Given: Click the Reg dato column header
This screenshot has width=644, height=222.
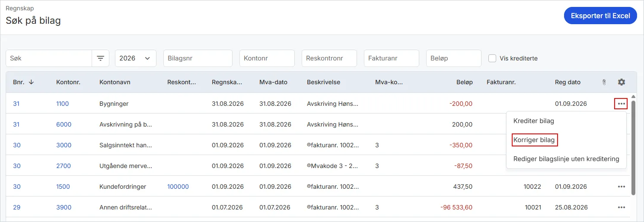Looking at the screenshot, I should pyautogui.click(x=567, y=82).
